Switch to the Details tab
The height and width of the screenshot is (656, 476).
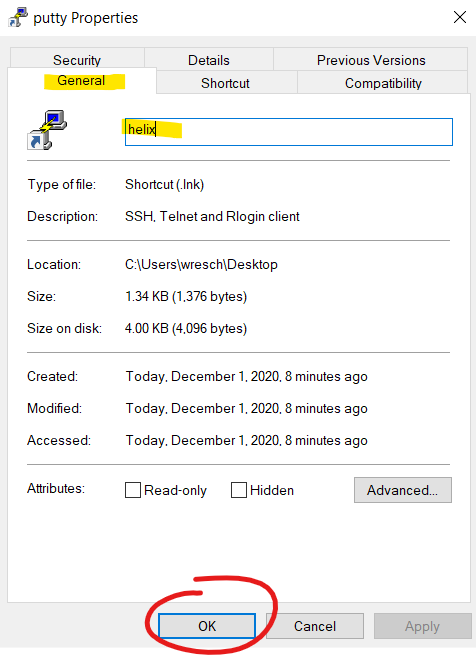(209, 60)
